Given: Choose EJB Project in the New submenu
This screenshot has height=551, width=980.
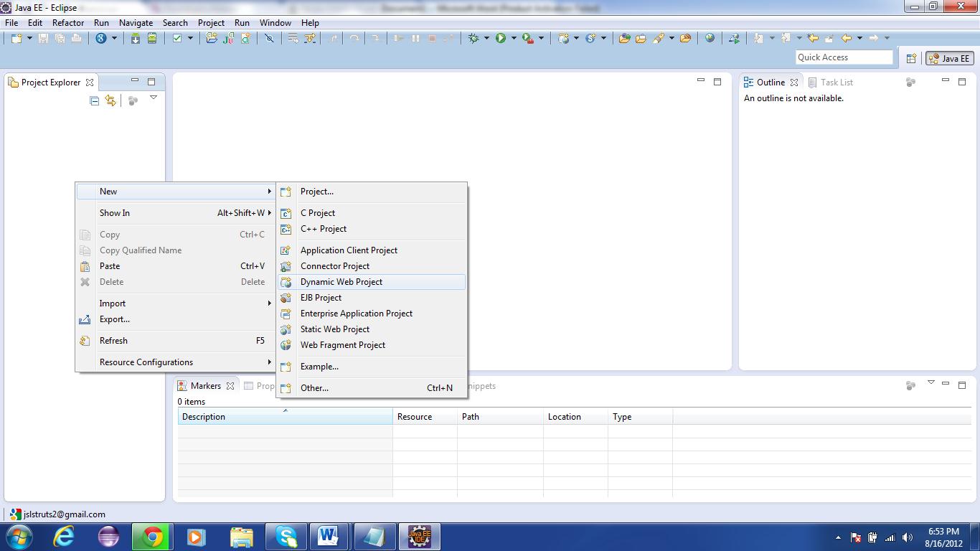Looking at the screenshot, I should coord(372,298).
